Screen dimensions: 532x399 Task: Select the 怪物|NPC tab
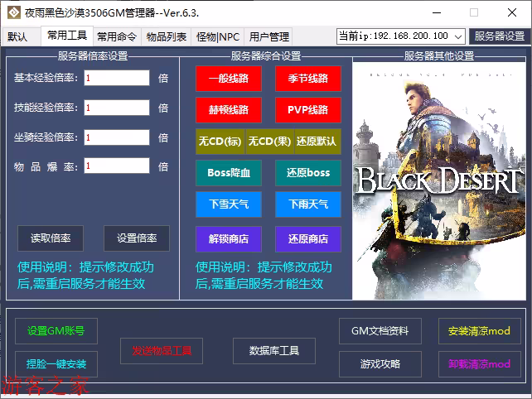point(217,36)
